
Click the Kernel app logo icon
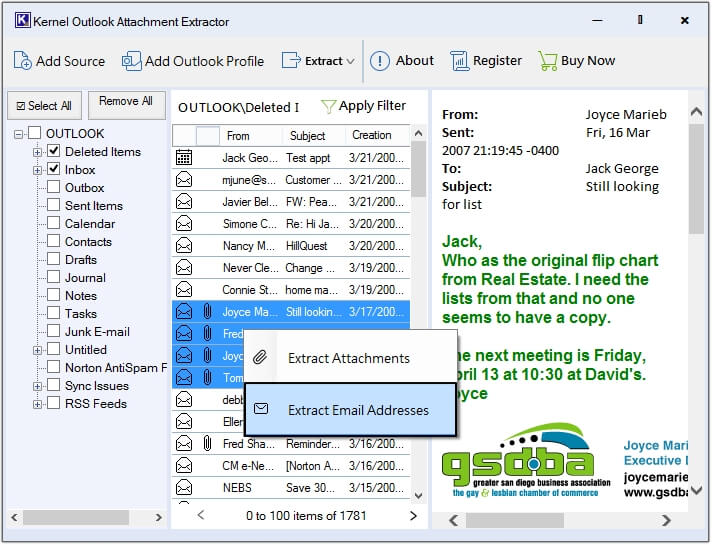pos(22,20)
